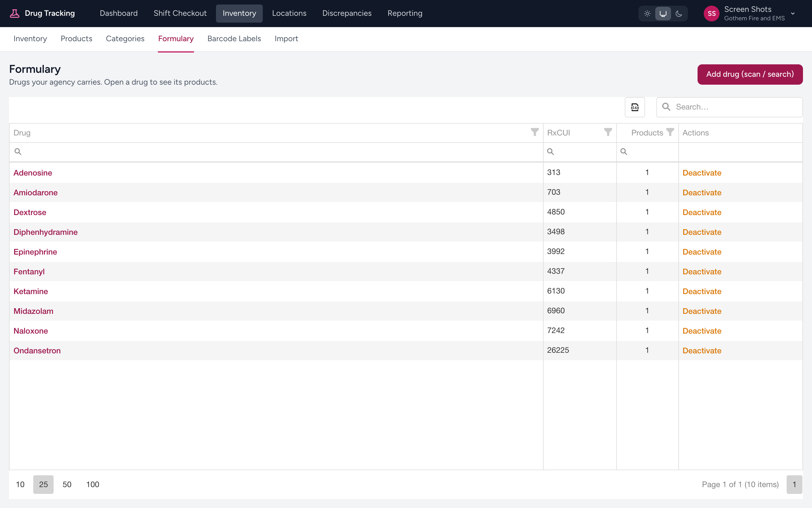Image resolution: width=812 pixels, height=508 pixels.
Task: Open the Fentanyl drug link
Action: pyautogui.click(x=29, y=271)
